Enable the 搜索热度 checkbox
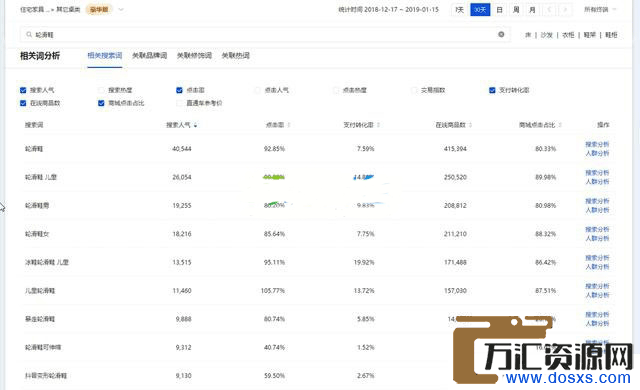 101,90
